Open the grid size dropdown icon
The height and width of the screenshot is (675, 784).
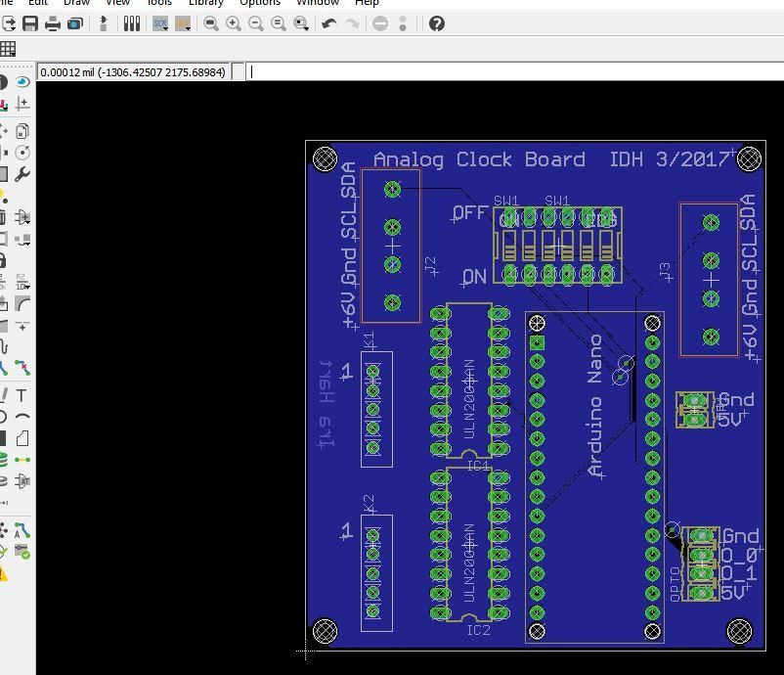pos(8,49)
